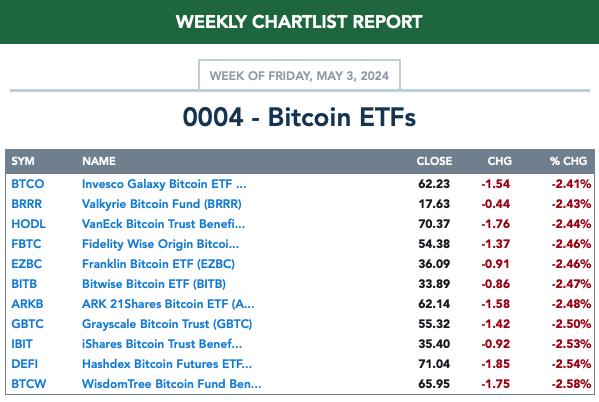Open the IBIT ticker link
Viewport: 599px width, 402px height.
[22, 344]
